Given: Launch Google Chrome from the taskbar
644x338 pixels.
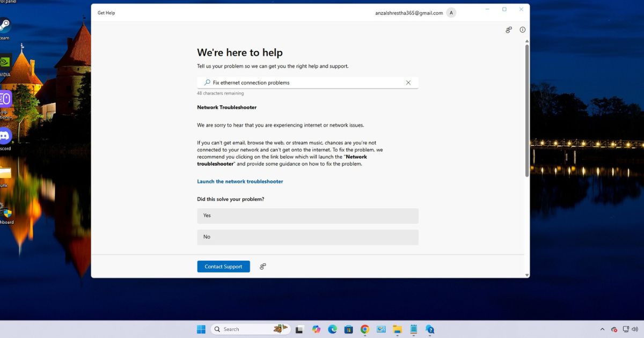Looking at the screenshot, I should pyautogui.click(x=365, y=329).
